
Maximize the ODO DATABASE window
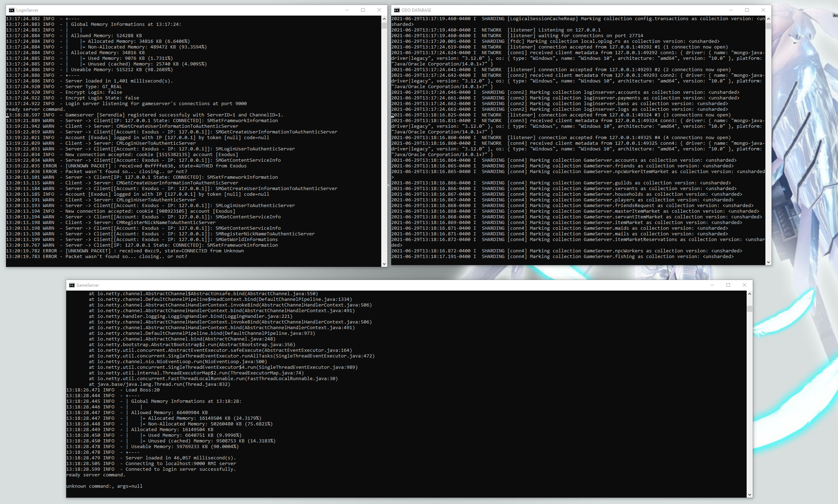point(747,10)
